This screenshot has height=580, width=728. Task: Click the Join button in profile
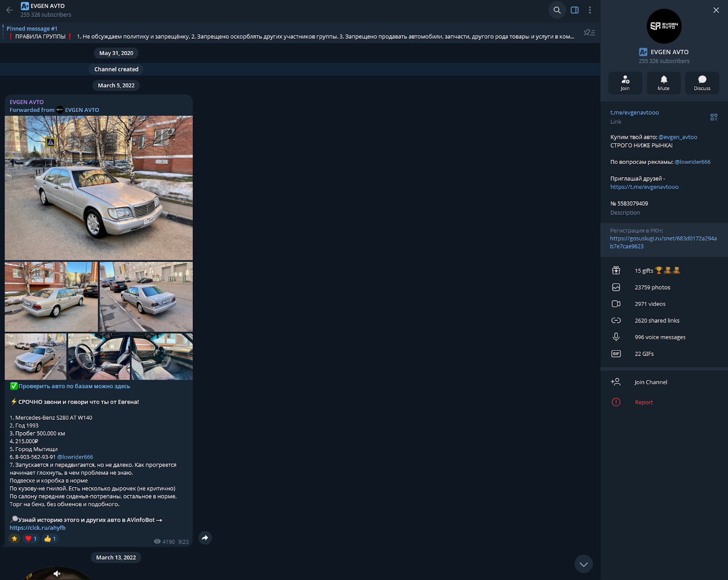625,83
